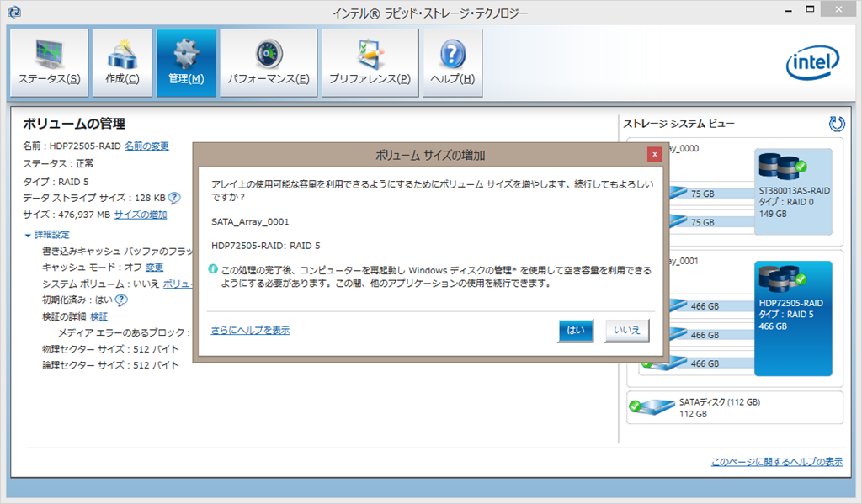This screenshot has height=504, width=862.
Task: Click the サイズの増加 link
Action: click(141, 215)
